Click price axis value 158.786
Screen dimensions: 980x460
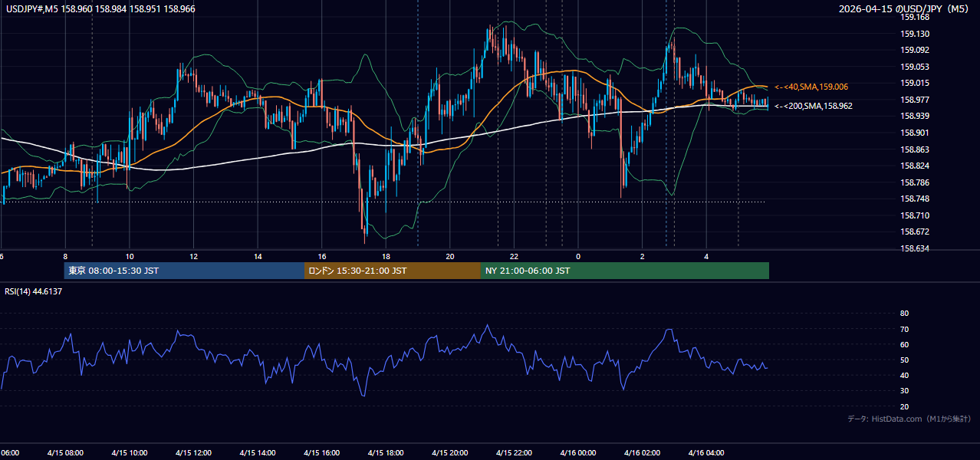[x=915, y=183]
